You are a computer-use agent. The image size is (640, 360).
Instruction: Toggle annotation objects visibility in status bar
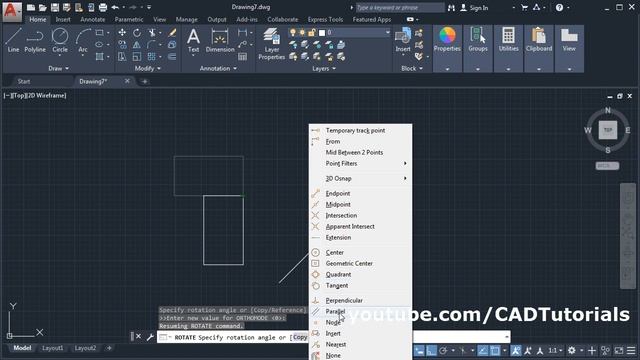tap(516, 350)
